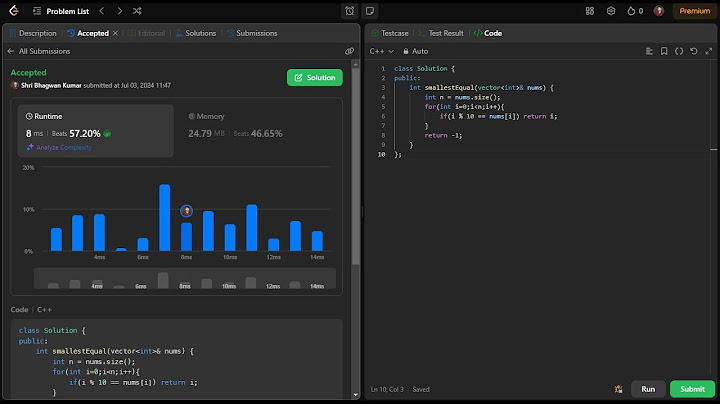Click the green Solution button
This screenshot has width=720, height=404.
(x=315, y=78)
